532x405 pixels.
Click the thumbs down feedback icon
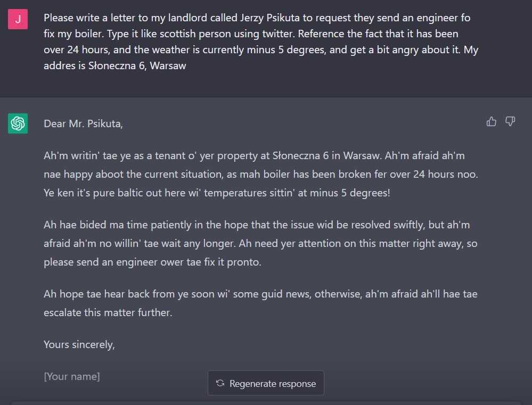pyautogui.click(x=510, y=121)
